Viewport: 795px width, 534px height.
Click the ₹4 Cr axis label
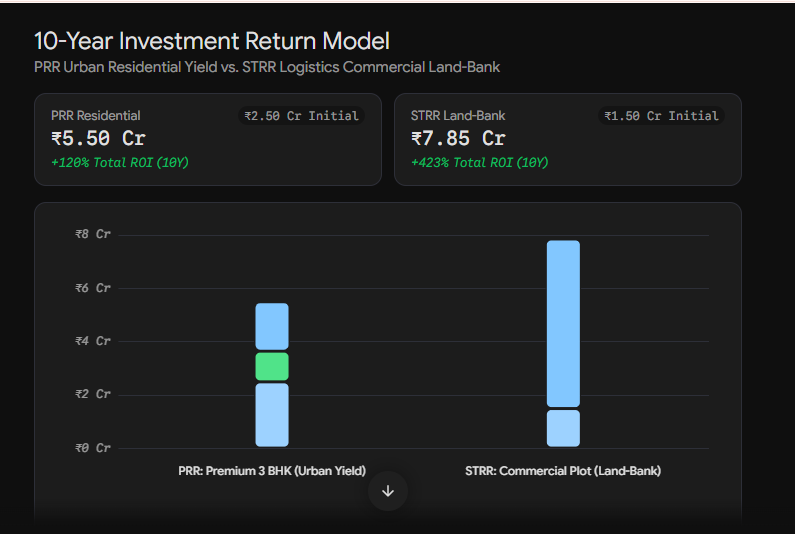coord(93,341)
